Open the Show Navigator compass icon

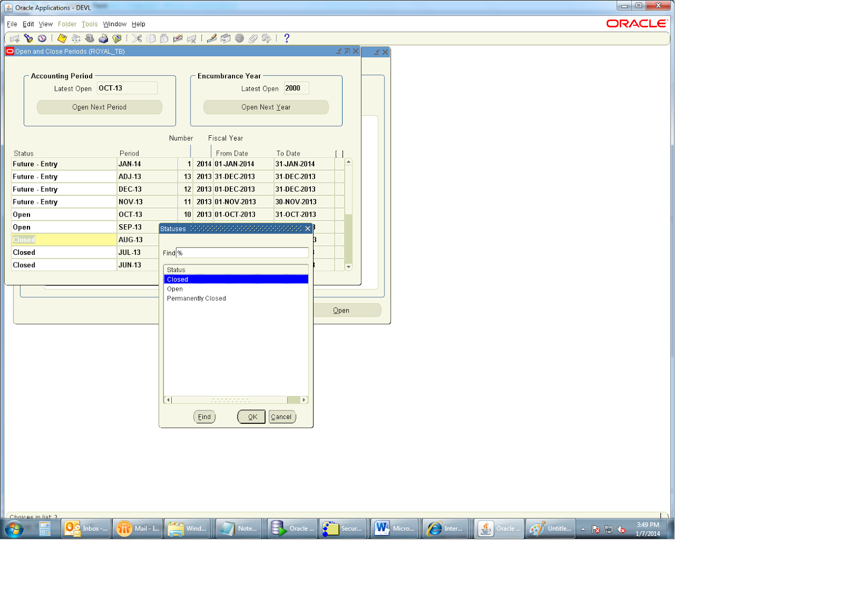click(x=42, y=39)
